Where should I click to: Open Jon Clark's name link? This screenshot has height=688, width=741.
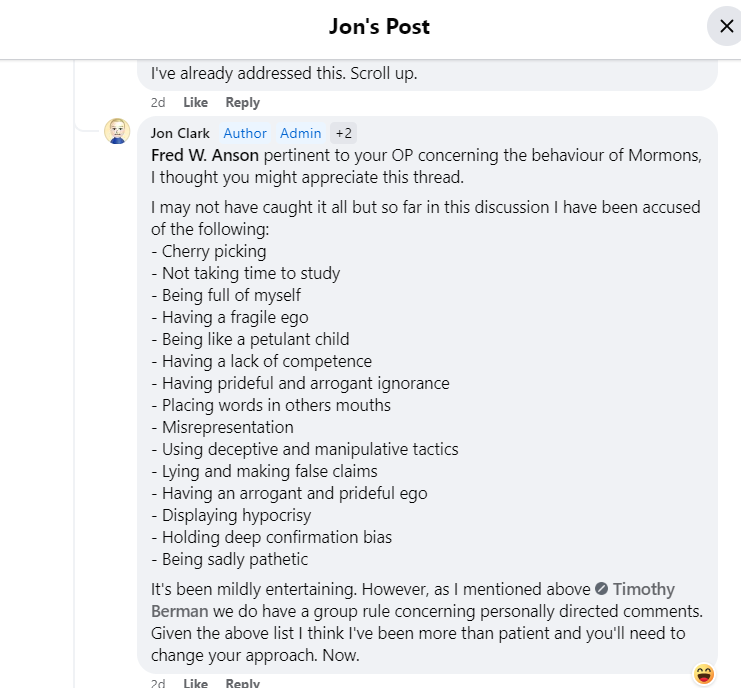tap(180, 133)
